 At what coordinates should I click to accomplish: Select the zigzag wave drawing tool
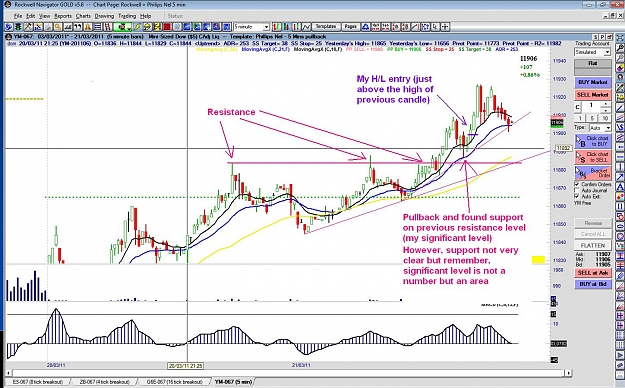pyautogui.click(x=619, y=126)
